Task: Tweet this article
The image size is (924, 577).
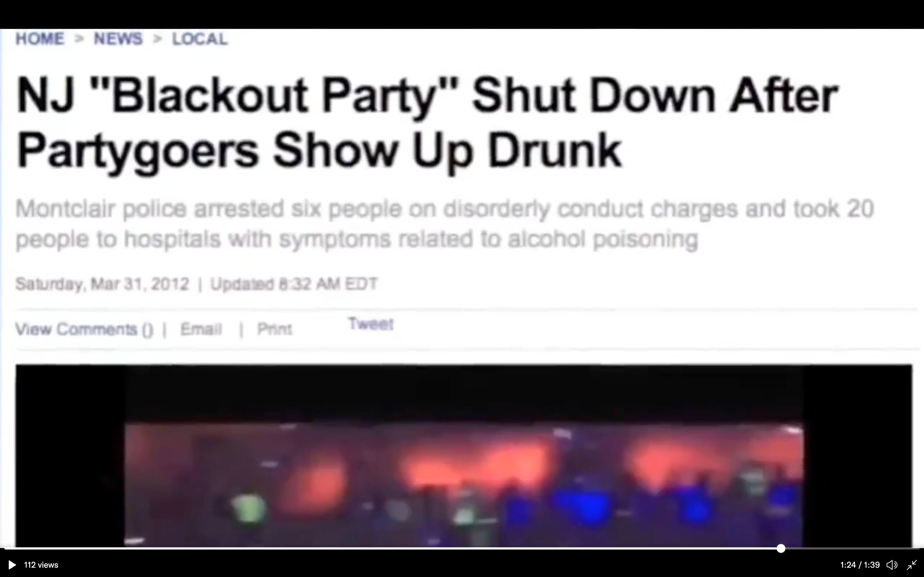Action: (x=371, y=324)
